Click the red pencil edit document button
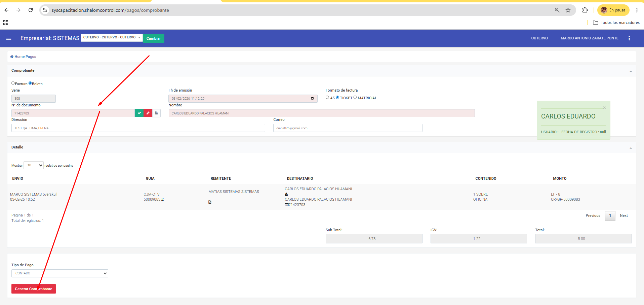 148,113
